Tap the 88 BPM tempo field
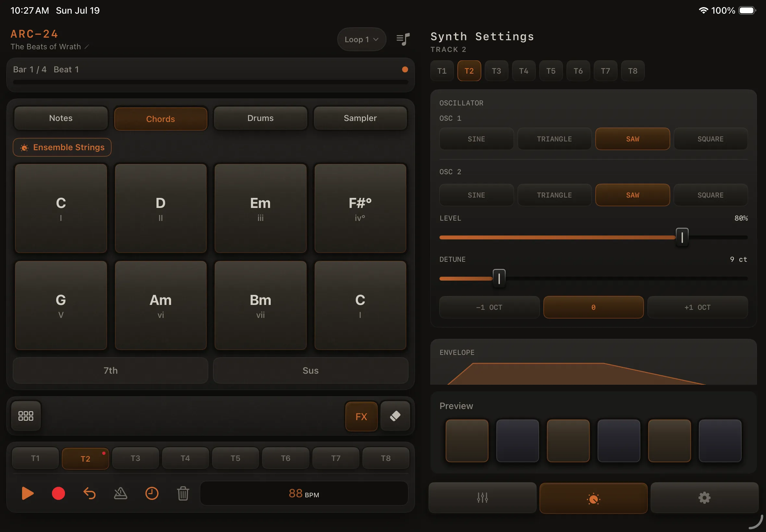766x532 pixels. point(304,493)
